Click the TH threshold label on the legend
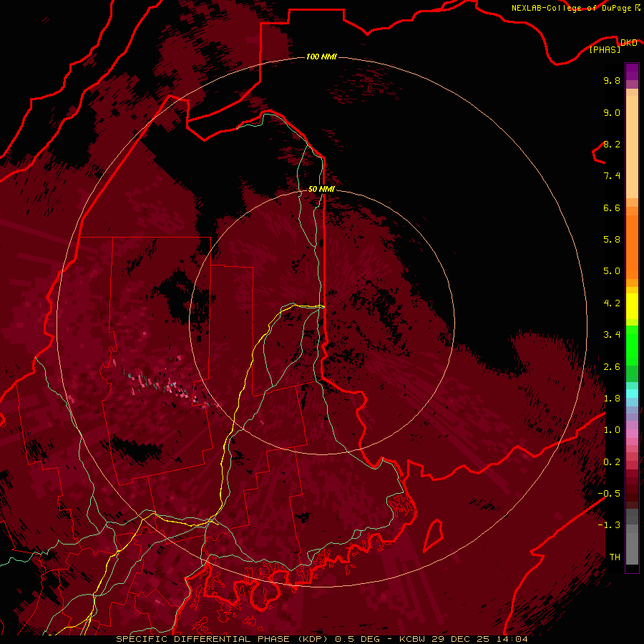644x644 pixels. 615,557
